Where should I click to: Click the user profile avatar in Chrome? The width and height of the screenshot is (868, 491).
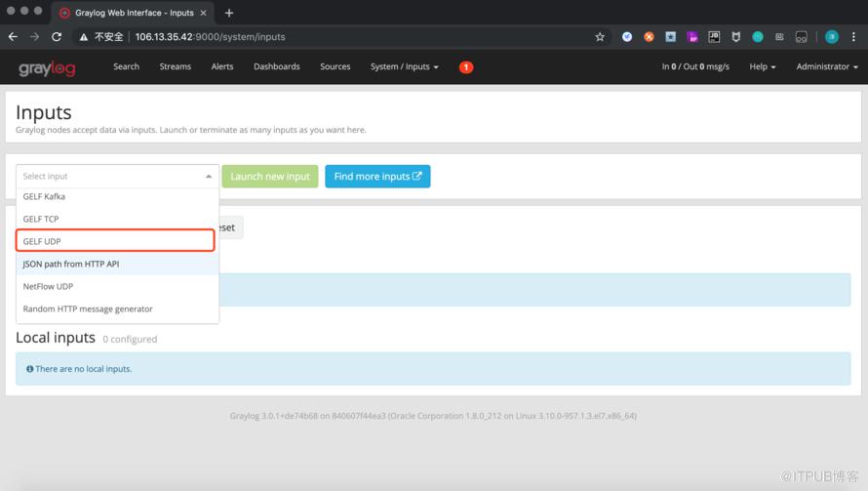pos(832,37)
